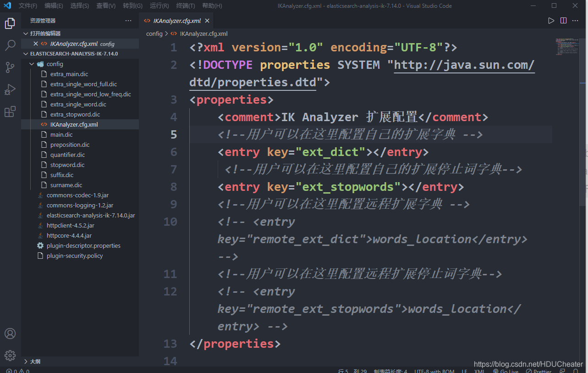
Task: Open the Help menu
Action: [212, 6]
